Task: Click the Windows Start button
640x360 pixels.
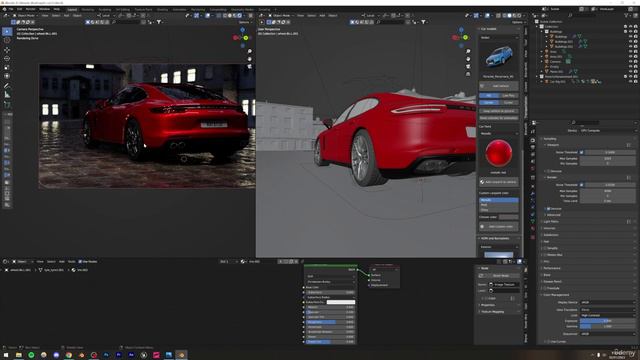Action: click(x=6, y=355)
